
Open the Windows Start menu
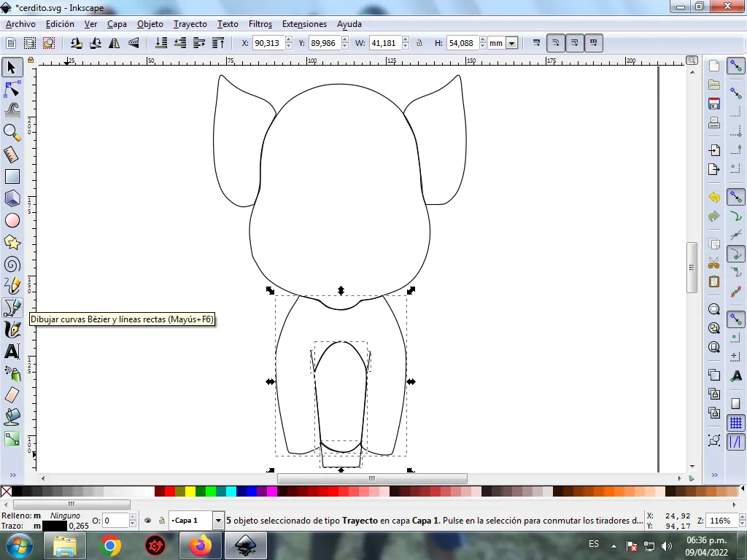(19, 545)
